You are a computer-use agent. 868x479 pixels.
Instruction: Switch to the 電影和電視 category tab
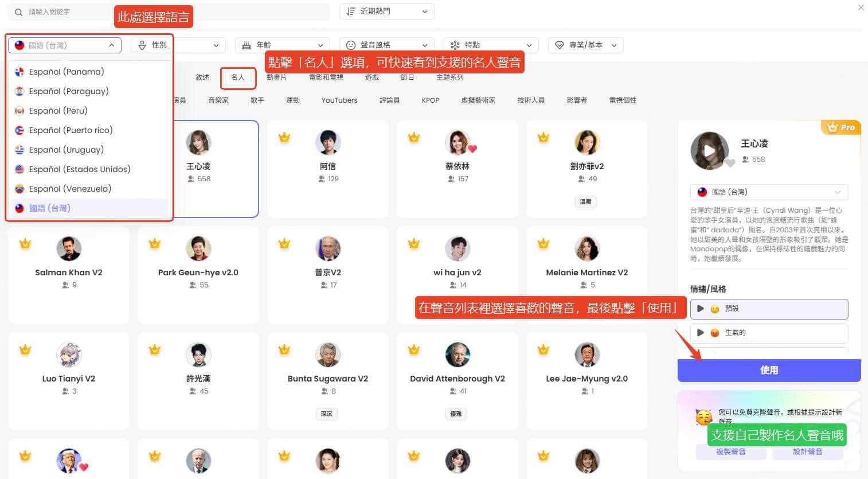pyautogui.click(x=326, y=77)
